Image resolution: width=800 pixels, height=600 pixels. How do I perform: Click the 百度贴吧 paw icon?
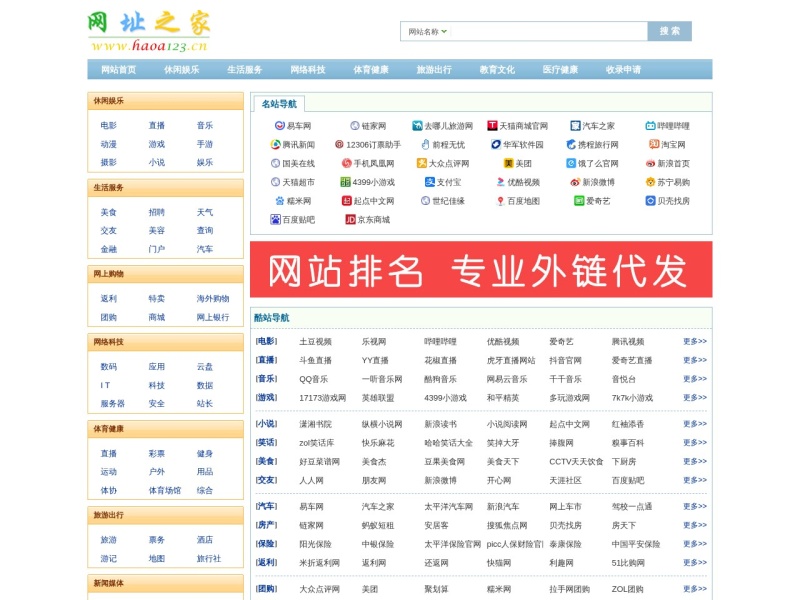coord(276,219)
